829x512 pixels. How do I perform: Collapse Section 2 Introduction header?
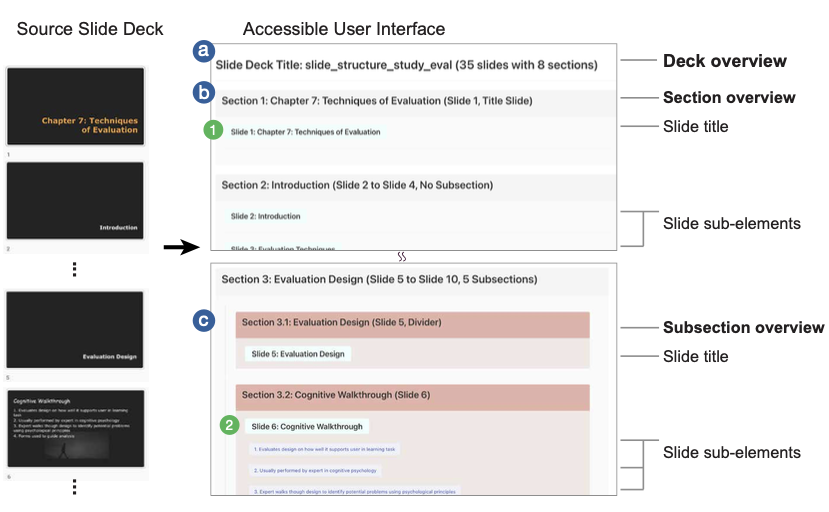click(x=357, y=185)
